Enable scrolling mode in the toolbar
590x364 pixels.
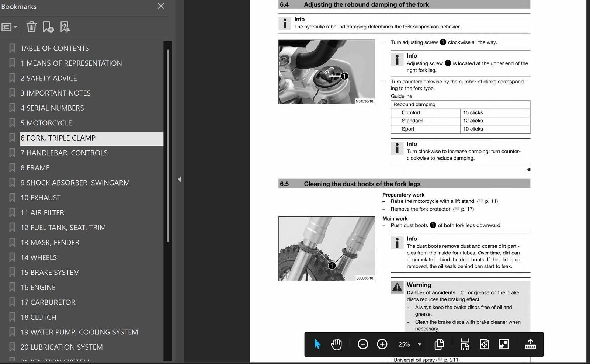coord(465,344)
